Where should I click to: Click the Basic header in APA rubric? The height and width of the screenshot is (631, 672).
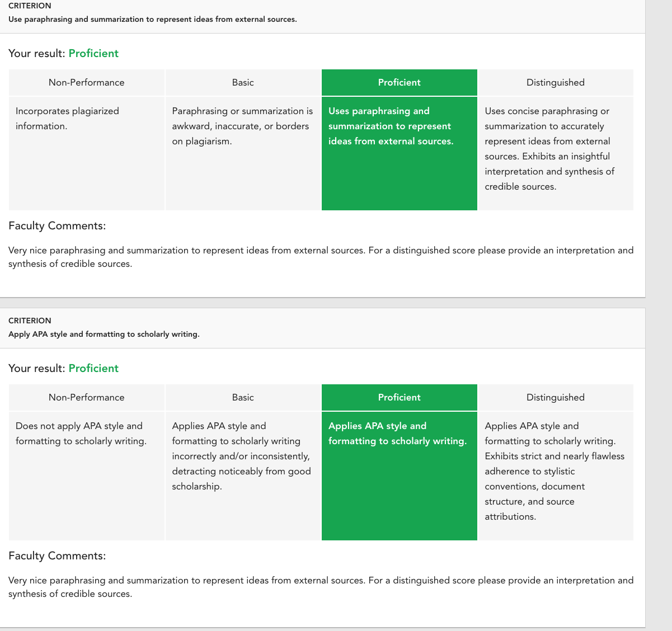point(243,397)
